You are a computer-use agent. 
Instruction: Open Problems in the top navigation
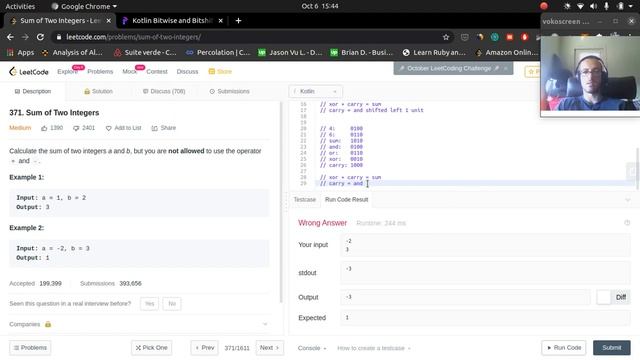pyautogui.click(x=100, y=71)
